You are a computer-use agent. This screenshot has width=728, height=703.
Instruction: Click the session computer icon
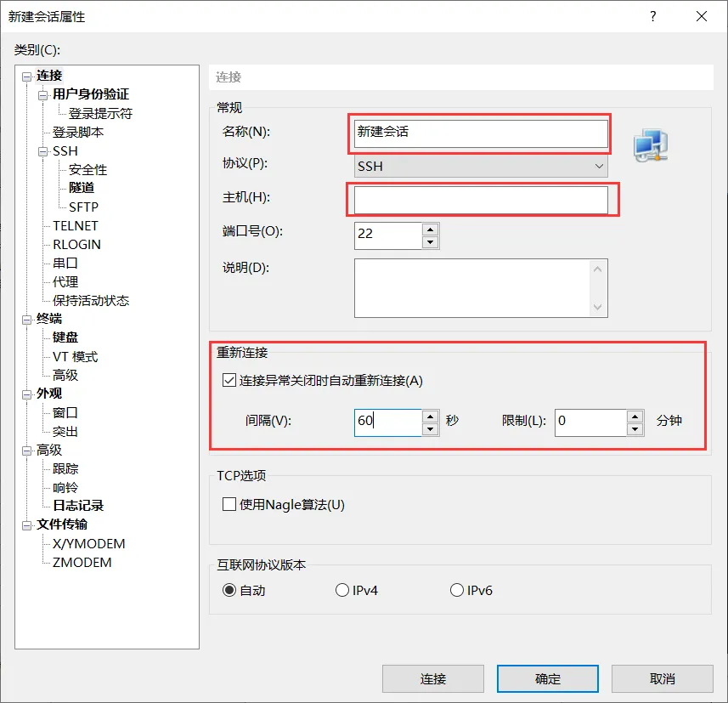point(651,146)
